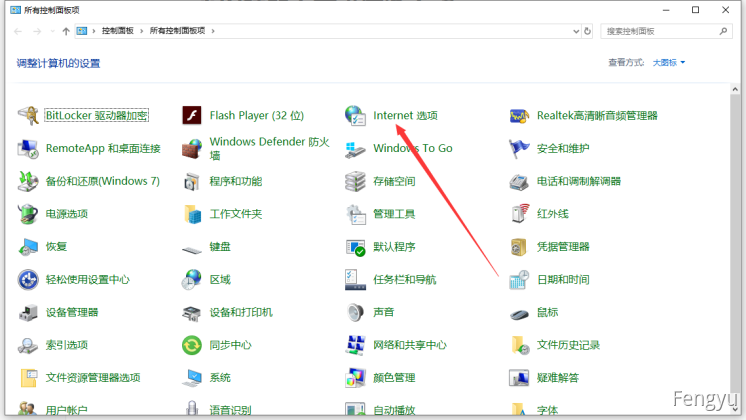Open 任务栏和导航 icon

(x=355, y=280)
